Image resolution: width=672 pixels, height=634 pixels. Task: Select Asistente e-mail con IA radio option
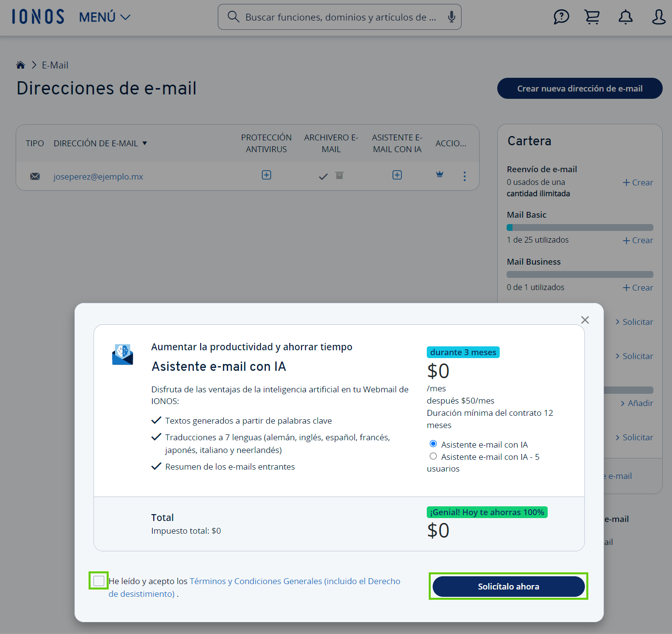click(433, 444)
